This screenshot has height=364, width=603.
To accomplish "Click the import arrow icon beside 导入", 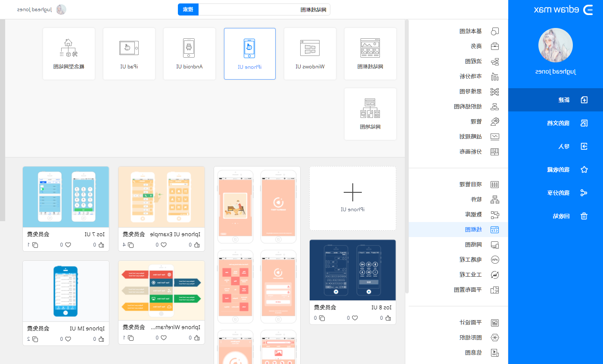I will click(584, 146).
